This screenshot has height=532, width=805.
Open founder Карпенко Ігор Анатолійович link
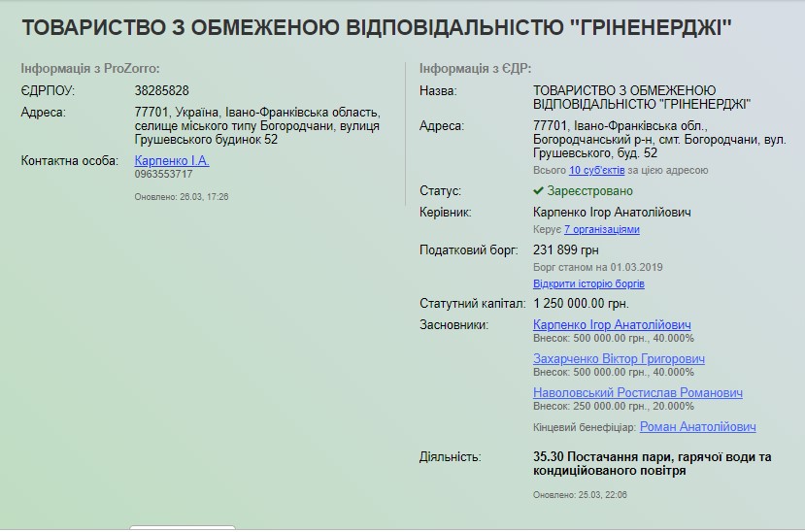pos(612,324)
